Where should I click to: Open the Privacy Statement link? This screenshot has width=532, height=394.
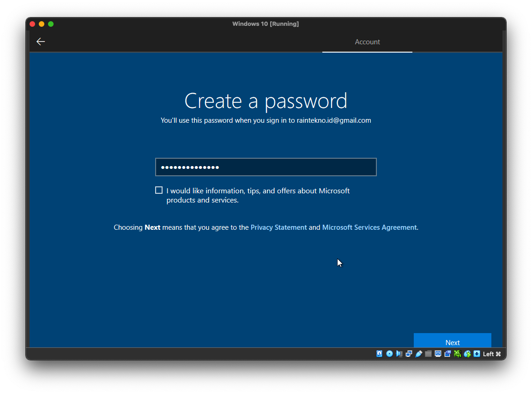point(278,227)
